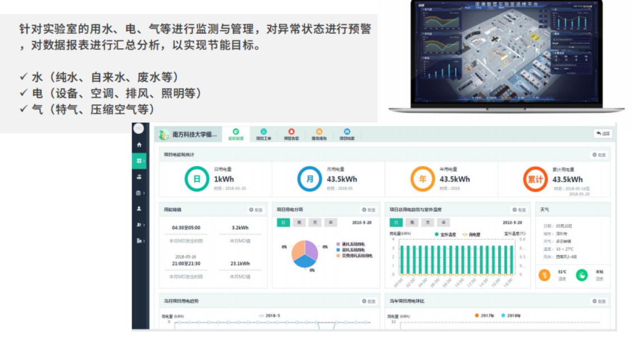Expand the clipboard sidebar item with arrow

tap(139, 193)
